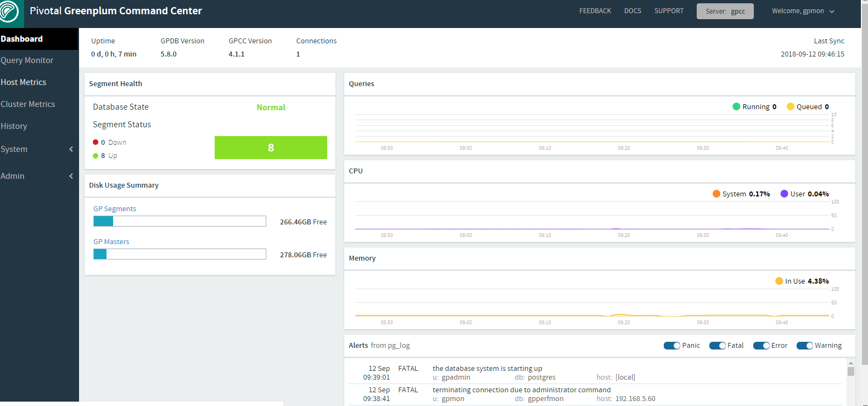Click the db: postgres alert field
Image resolution: width=868 pixels, height=406 pixels.
535,377
